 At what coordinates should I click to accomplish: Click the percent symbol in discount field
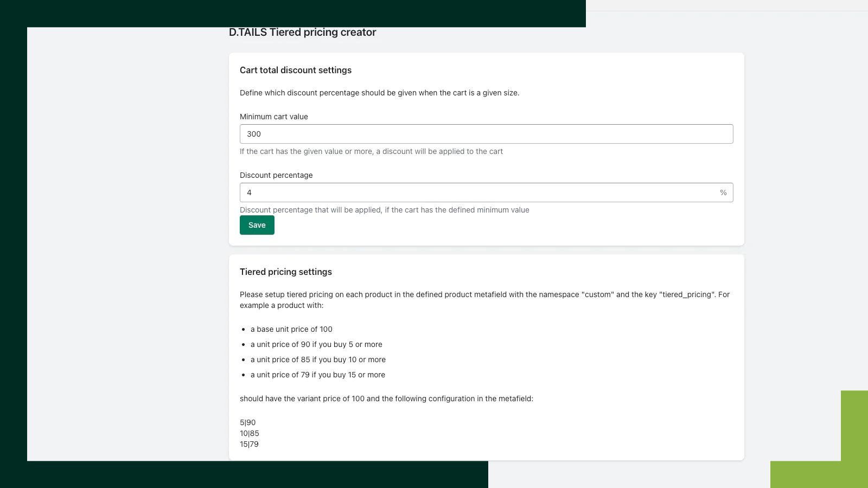[723, 192]
